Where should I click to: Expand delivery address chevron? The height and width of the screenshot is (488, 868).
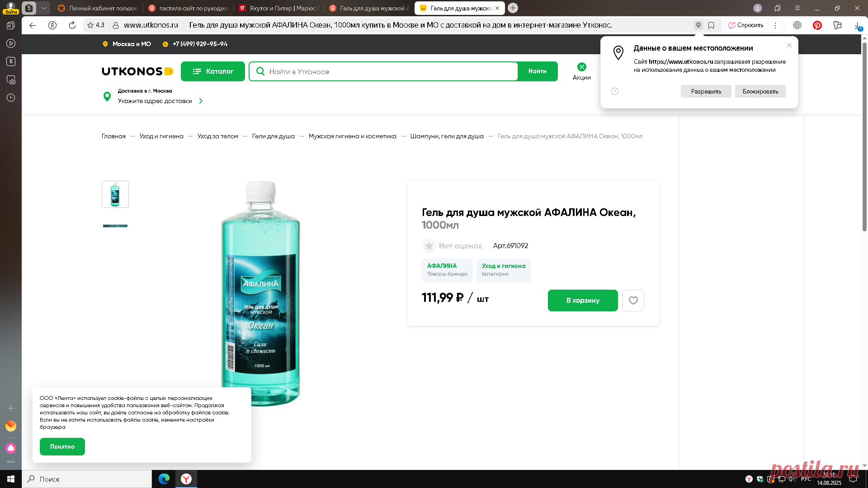click(x=201, y=101)
